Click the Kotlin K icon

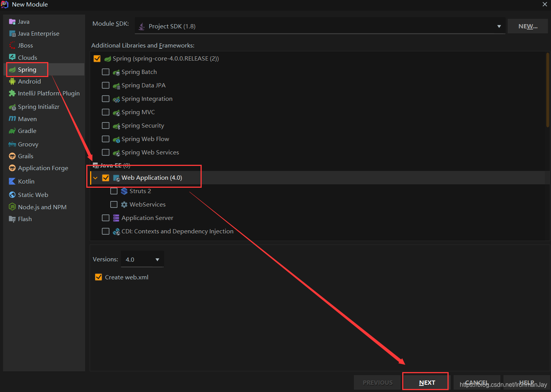(x=12, y=182)
